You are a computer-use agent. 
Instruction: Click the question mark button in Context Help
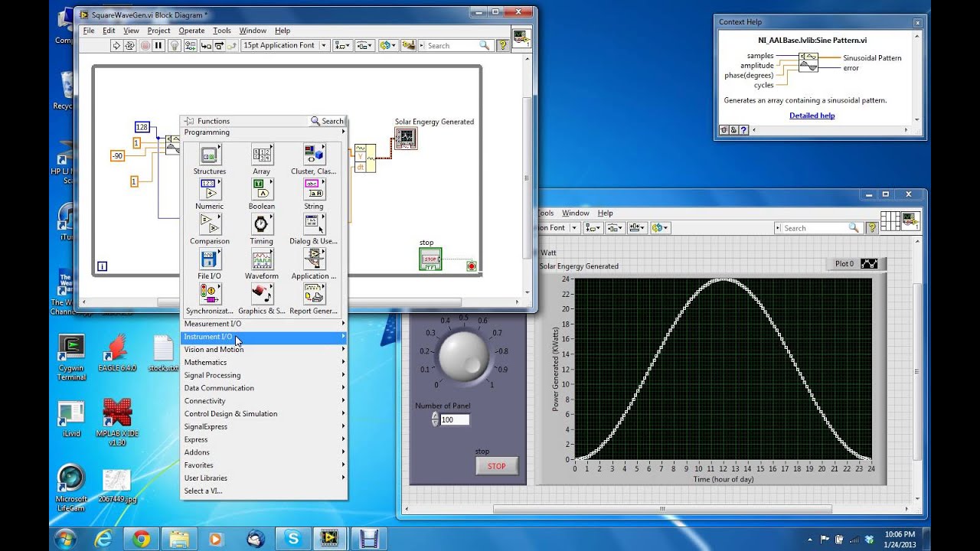tap(743, 130)
